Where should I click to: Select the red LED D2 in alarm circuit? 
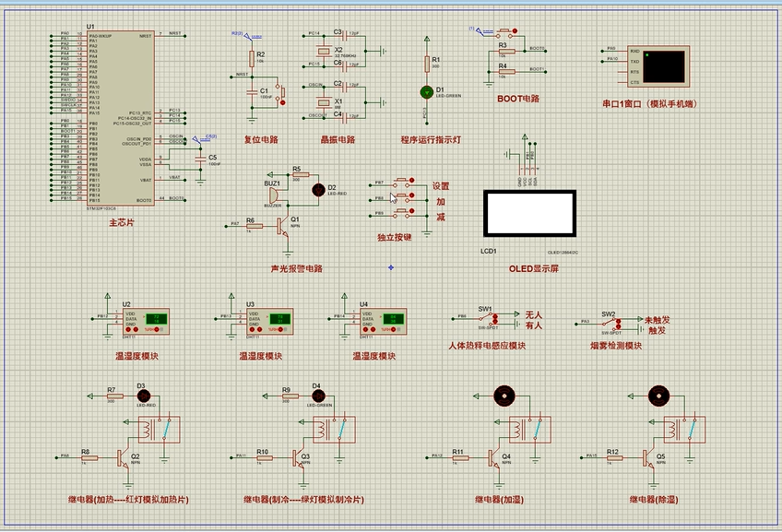pyautogui.click(x=318, y=190)
